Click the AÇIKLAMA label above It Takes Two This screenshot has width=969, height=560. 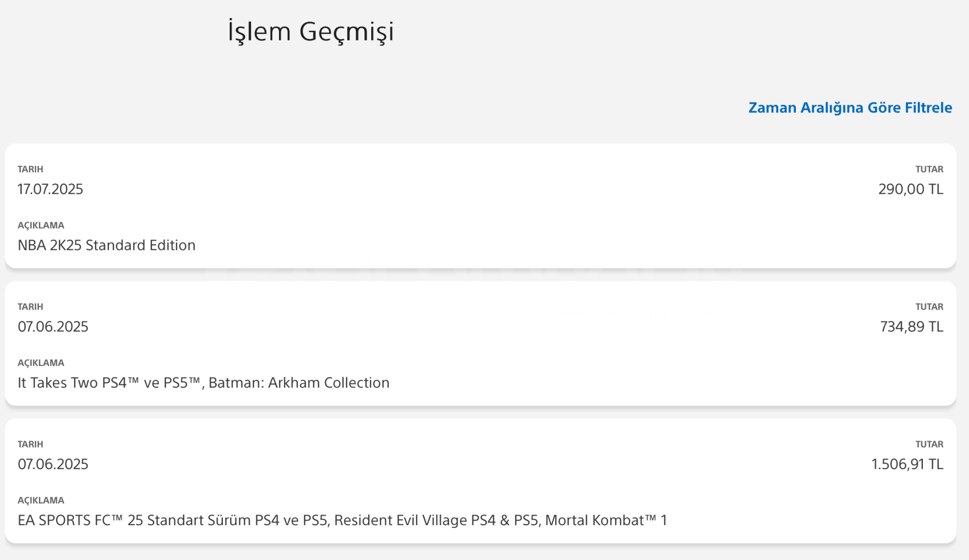click(41, 363)
